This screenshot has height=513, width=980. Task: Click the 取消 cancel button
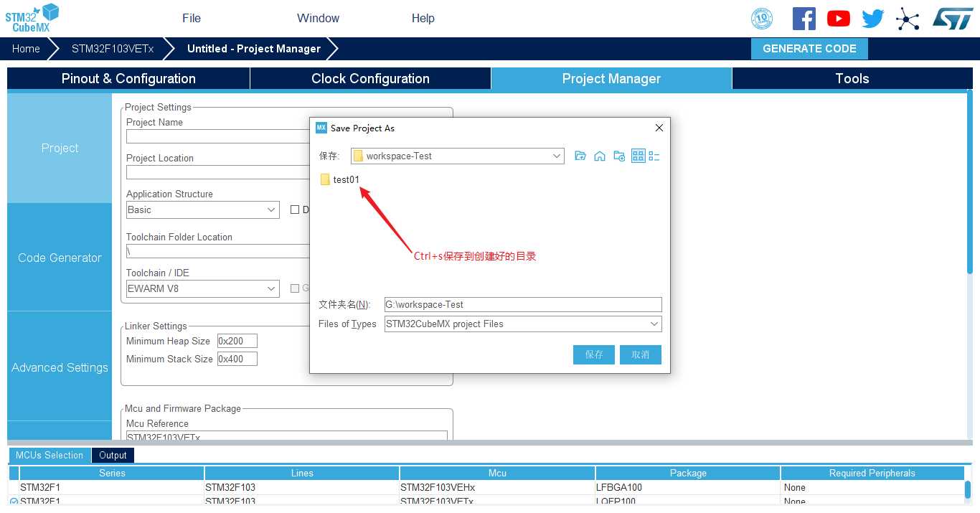(641, 354)
